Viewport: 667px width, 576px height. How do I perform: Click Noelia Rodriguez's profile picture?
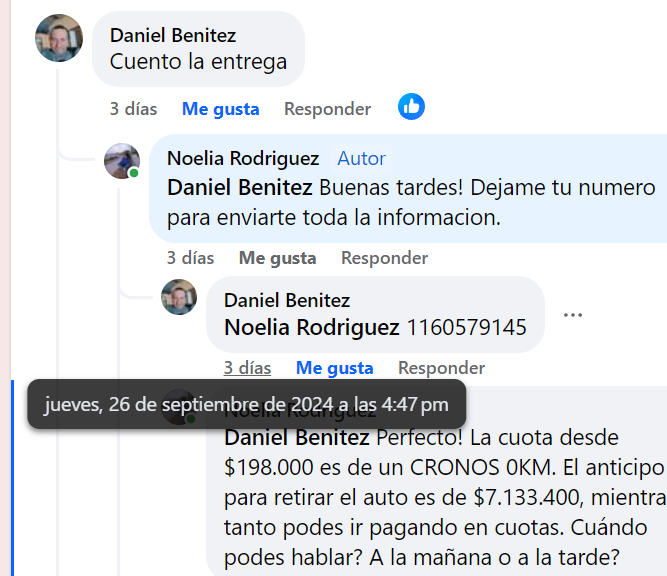(122, 161)
